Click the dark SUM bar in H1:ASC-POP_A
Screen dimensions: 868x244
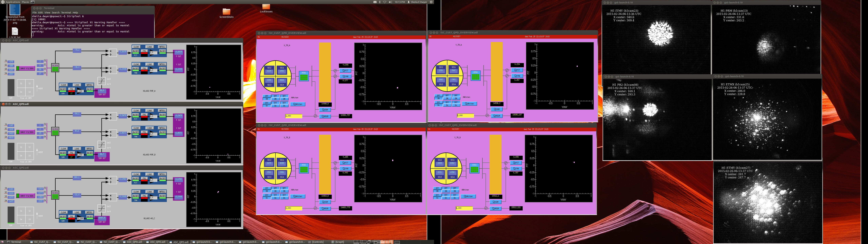[11, 87]
